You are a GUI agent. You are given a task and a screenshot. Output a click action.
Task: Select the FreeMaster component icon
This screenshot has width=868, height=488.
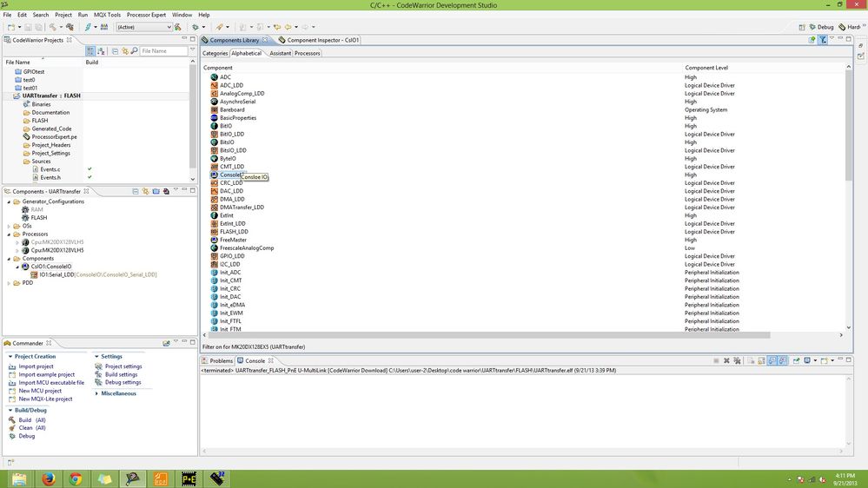coord(215,240)
